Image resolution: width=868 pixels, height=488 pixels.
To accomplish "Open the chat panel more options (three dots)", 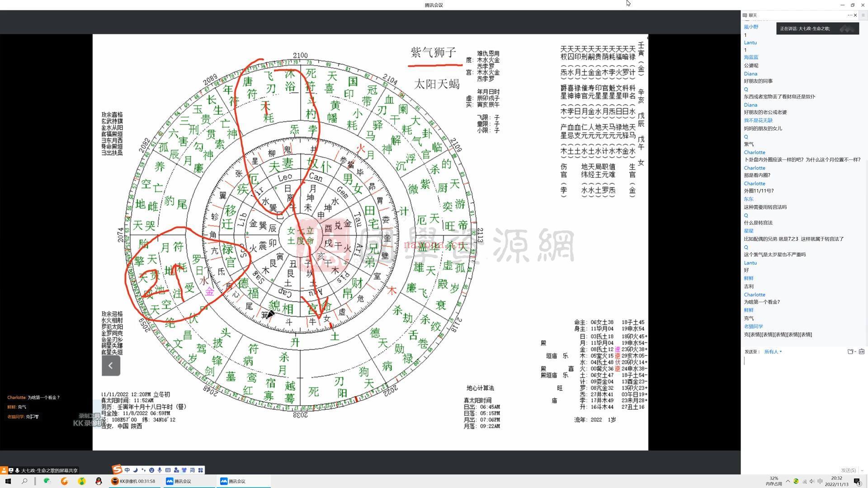I will coord(849,15).
